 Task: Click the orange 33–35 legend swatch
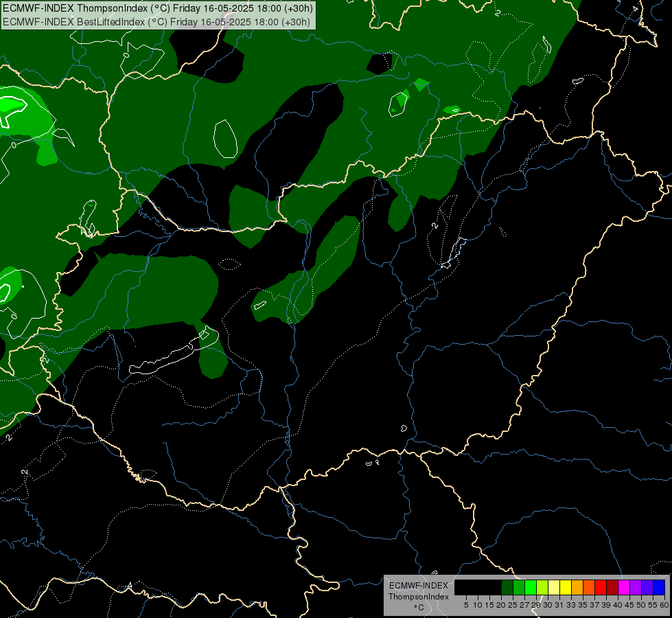tap(577, 587)
